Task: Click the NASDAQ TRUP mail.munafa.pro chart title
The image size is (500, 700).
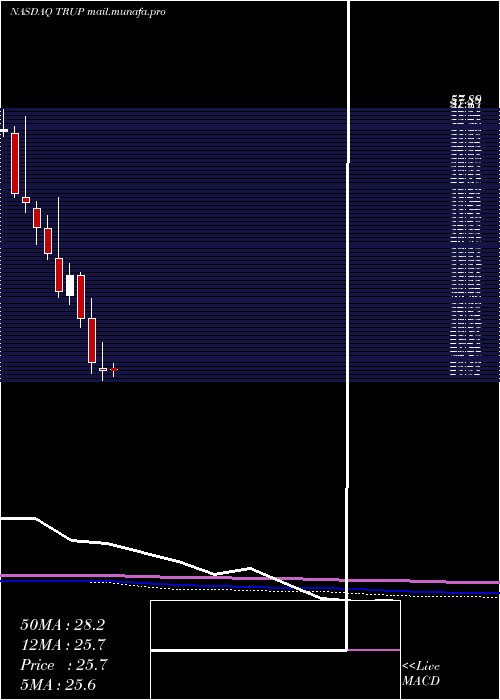Action: click(x=88, y=12)
